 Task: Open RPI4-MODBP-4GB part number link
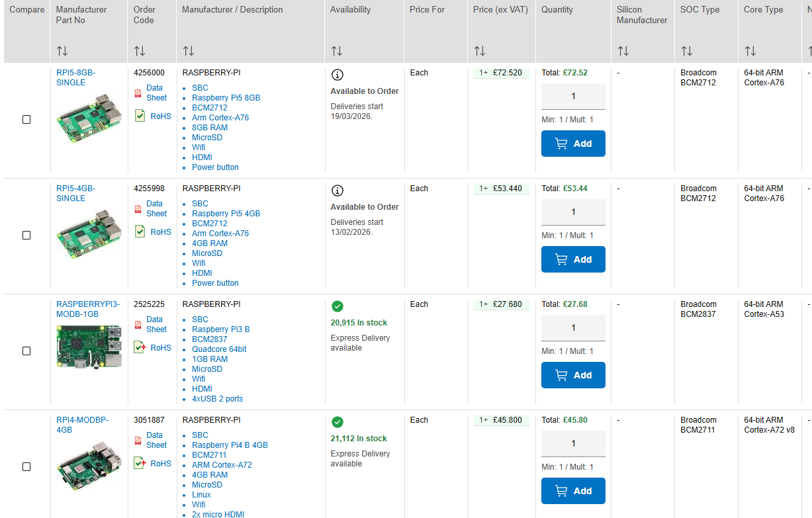pos(82,425)
